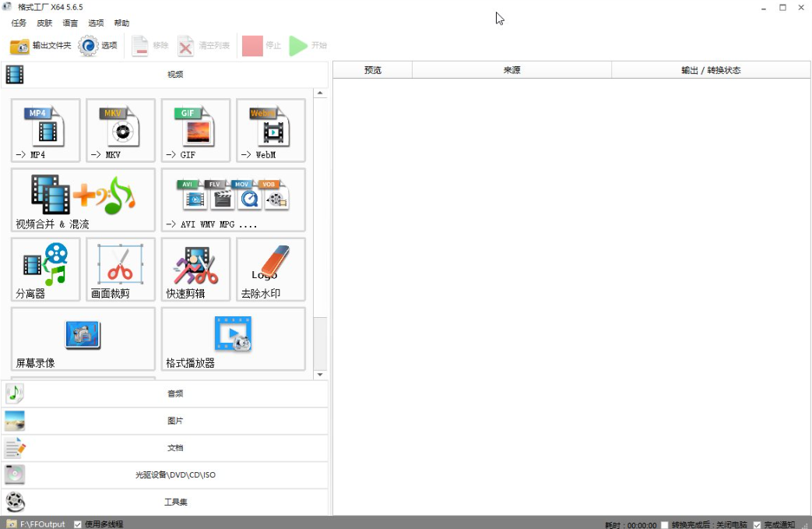Enable shutdown after conversion (关闭电脑) checkbox
The height and width of the screenshot is (529, 812).
664,525
